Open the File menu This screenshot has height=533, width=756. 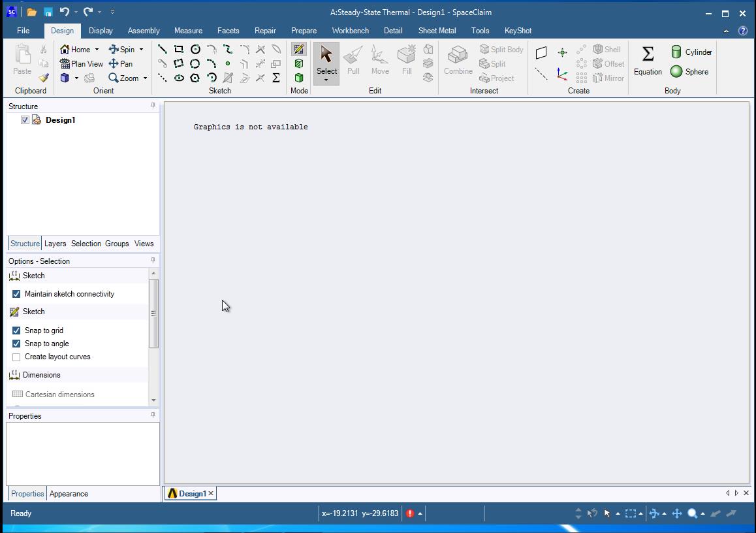point(23,31)
